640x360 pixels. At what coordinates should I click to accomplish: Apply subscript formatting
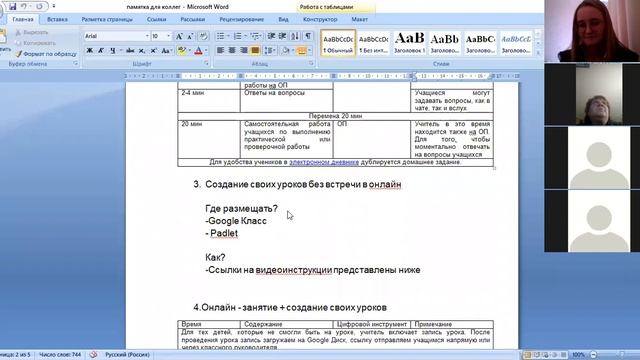[142, 51]
